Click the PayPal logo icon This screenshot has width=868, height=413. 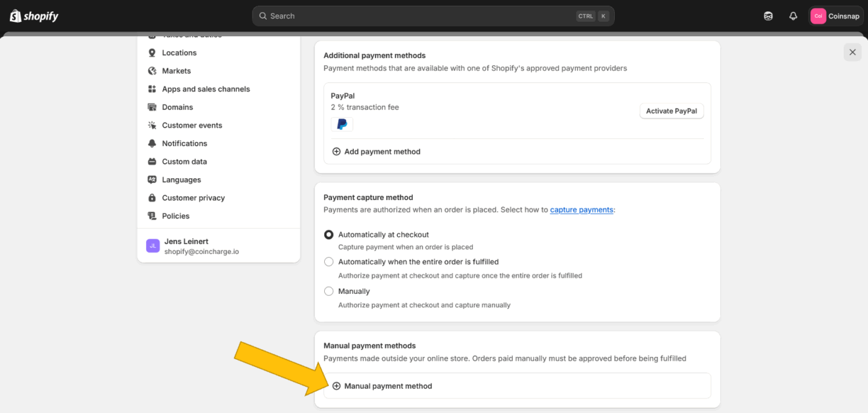342,124
